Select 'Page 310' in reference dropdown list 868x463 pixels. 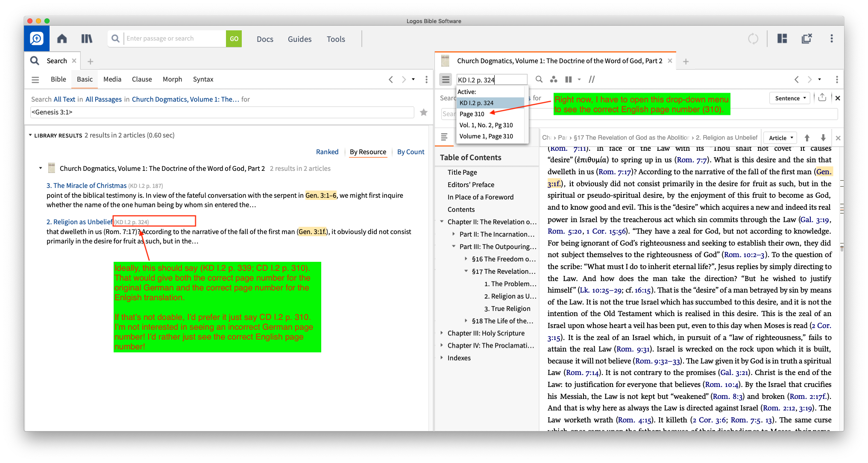(472, 114)
